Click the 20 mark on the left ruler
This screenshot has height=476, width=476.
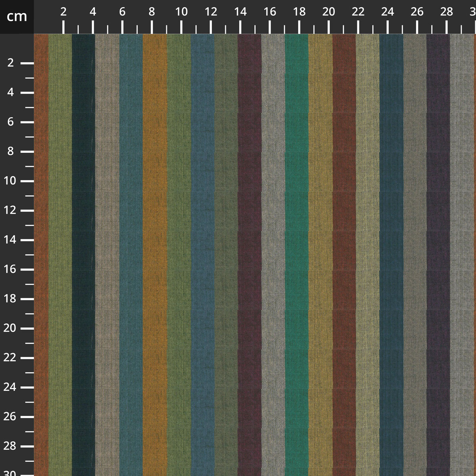(x=11, y=328)
